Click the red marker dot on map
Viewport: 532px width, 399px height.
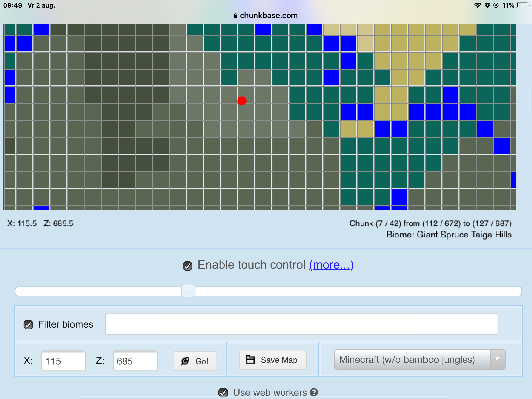(x=242, y=101)
